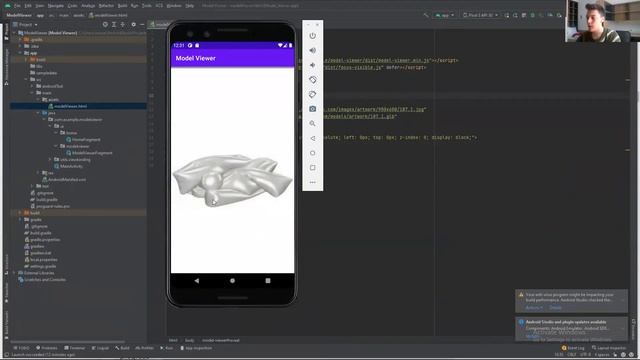The height and width of the screenshot is (360, 640).
Task: Click emulator sidebar home circle icon
Action: [312, 153]
